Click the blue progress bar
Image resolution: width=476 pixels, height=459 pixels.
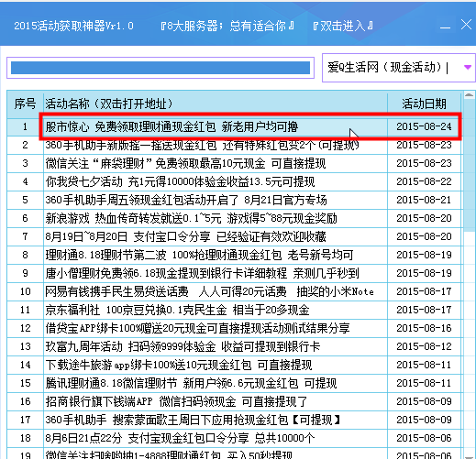(x=161, y=68)
